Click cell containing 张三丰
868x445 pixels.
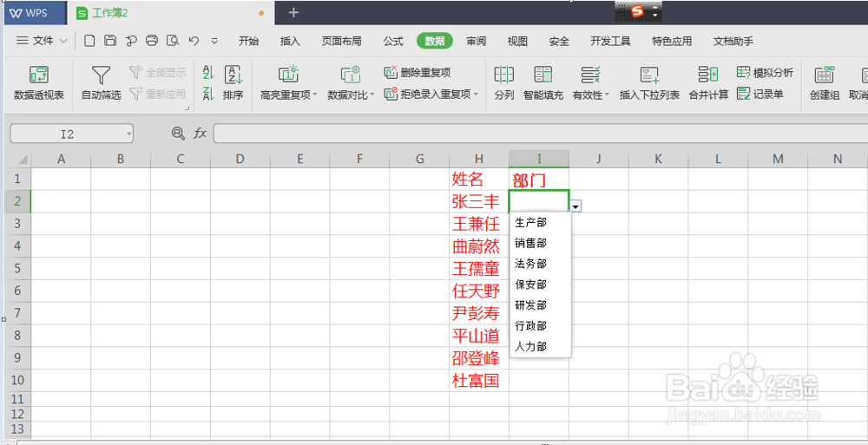[479, 201]
